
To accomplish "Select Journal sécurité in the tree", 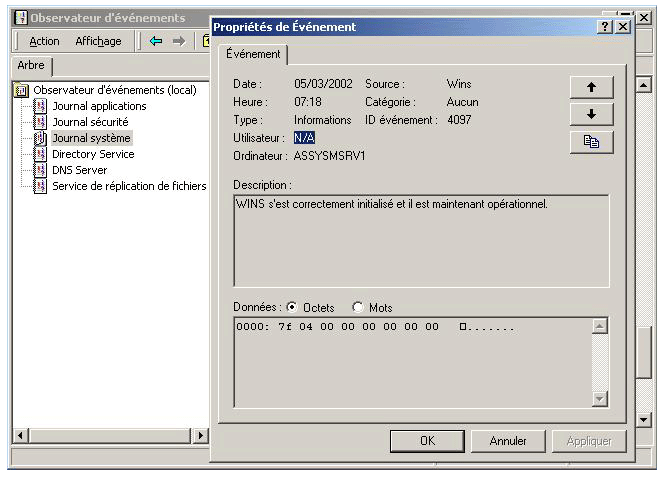I will [90, 122].
